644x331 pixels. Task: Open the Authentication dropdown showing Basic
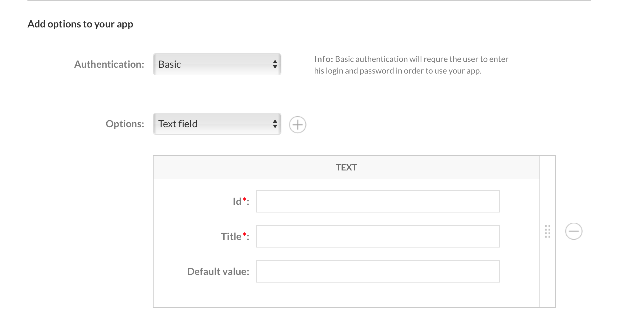pos(213,64)
